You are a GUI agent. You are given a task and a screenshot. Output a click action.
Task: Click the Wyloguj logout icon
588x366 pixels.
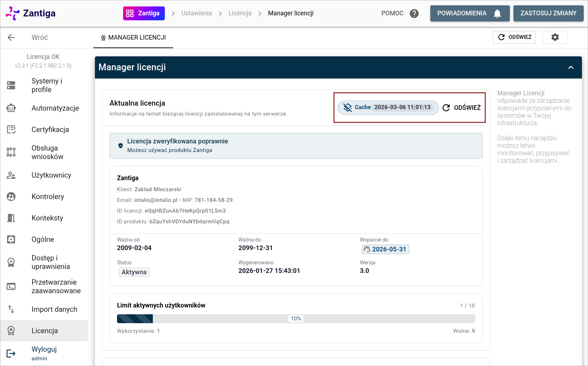coord(11,353)
